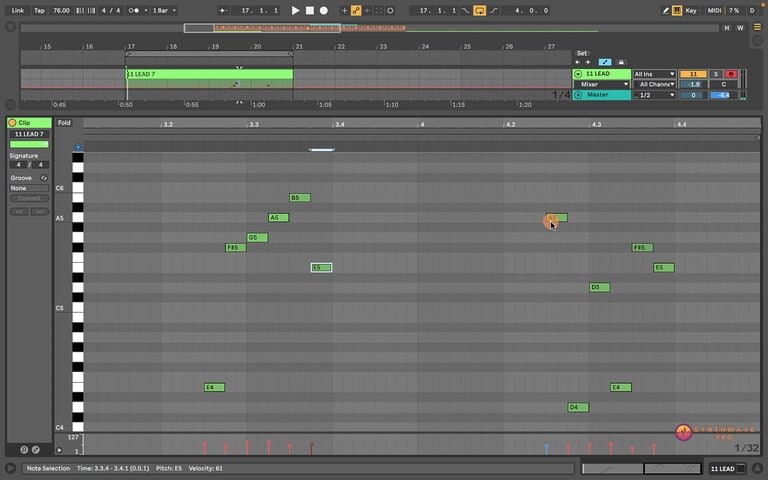Toggle the Automation Arm icon
Viewport: 768px width, 480px height.
pyautogui.click(x=356, y=10)
